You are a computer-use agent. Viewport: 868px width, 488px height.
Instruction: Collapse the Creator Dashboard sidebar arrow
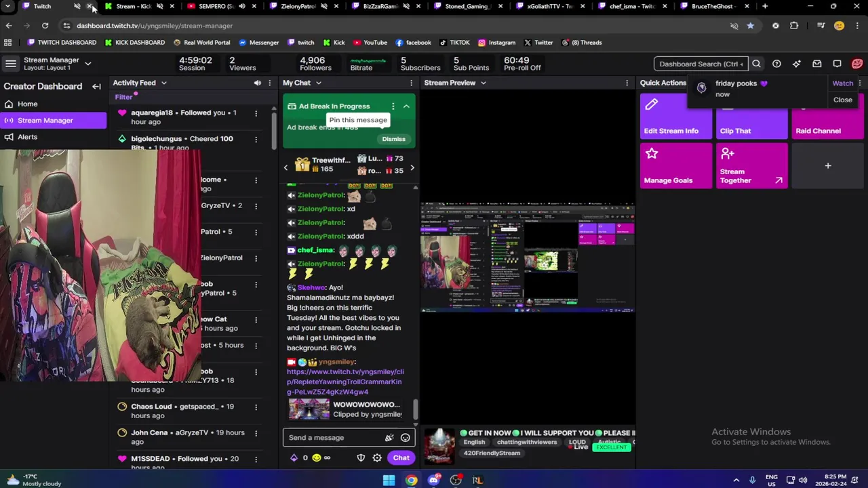pyautogui.click(x=96, y=86)
